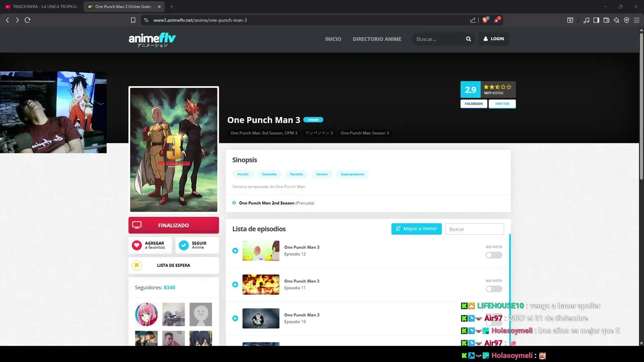644x362 pixels.
Task: Open the Brave Wallet icon
Action: point(606,20)
